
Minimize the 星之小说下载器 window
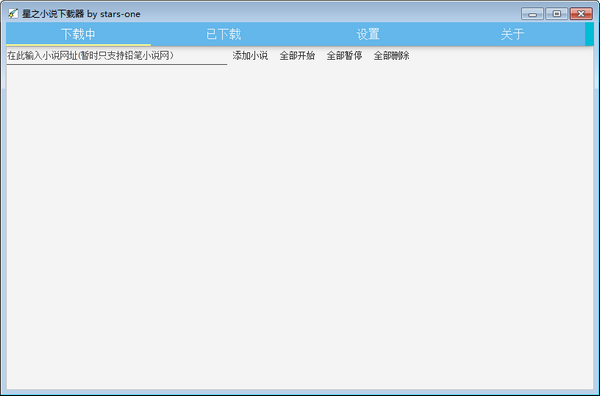click(532, 14)
